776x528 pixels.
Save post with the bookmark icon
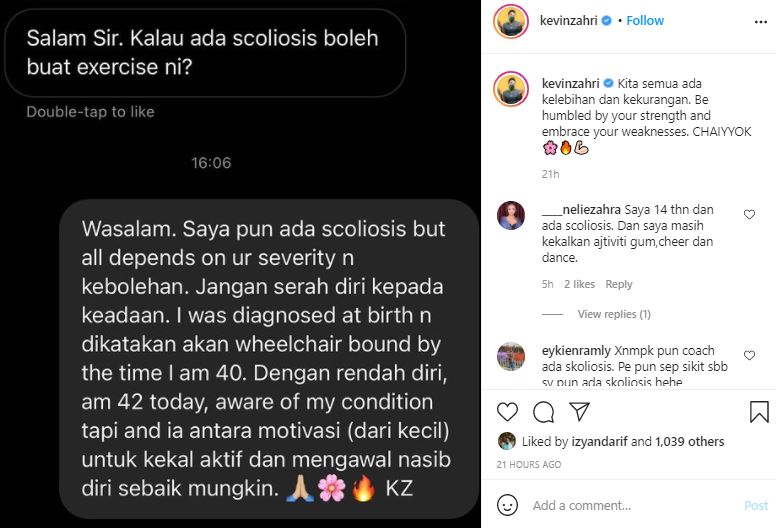pyautogui.click(x=759, y=412)
